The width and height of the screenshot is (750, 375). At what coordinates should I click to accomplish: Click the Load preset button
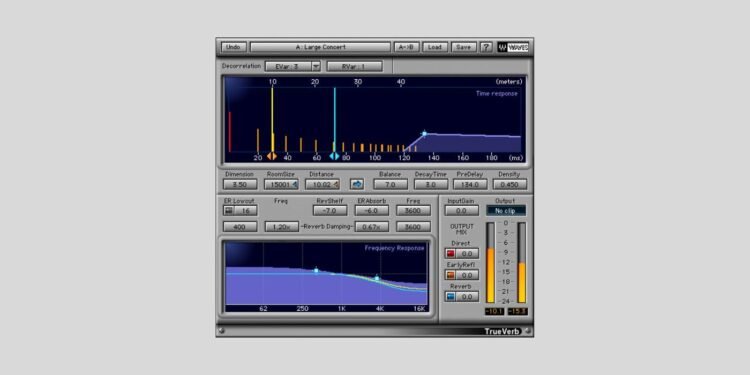435,47
